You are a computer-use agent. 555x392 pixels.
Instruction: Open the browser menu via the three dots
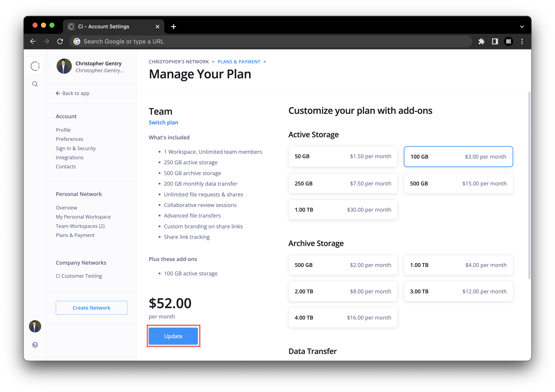[522, 41]
